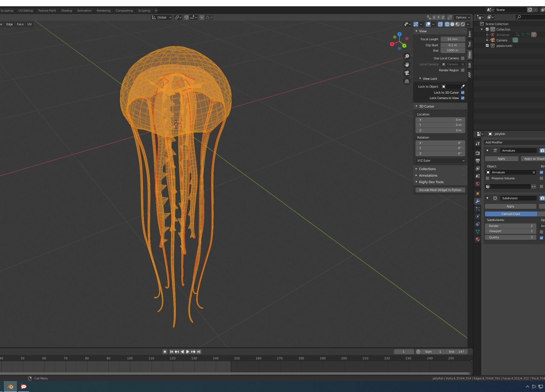Click eyedropper in Lock to Object field

tap(462, 87)
